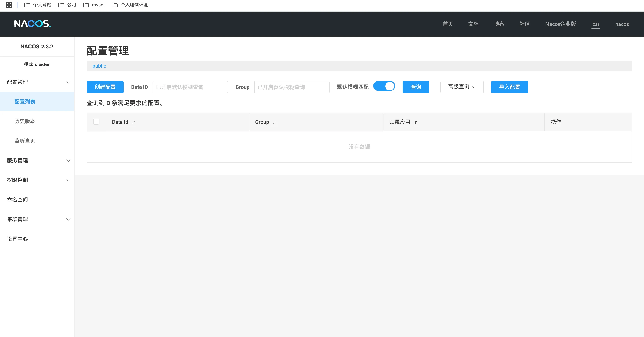Open the mysql bookmark folder

[x=94, y=5]
